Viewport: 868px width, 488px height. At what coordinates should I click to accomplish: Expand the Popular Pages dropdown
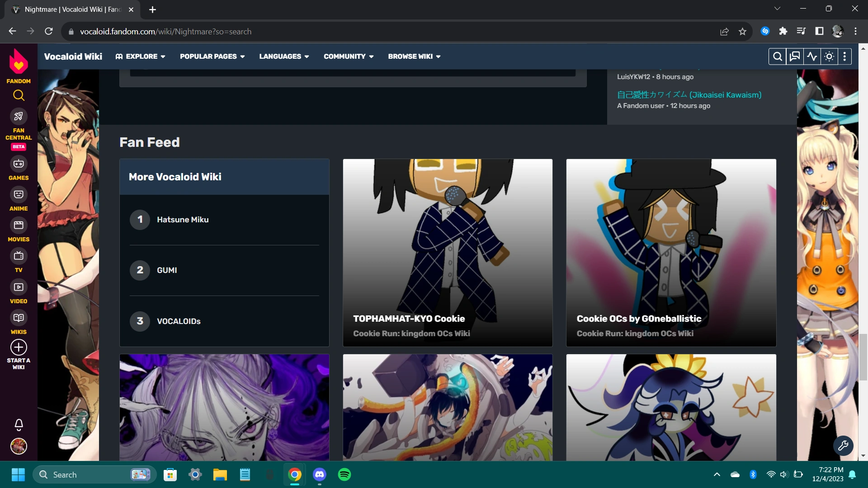click(212, 56)
